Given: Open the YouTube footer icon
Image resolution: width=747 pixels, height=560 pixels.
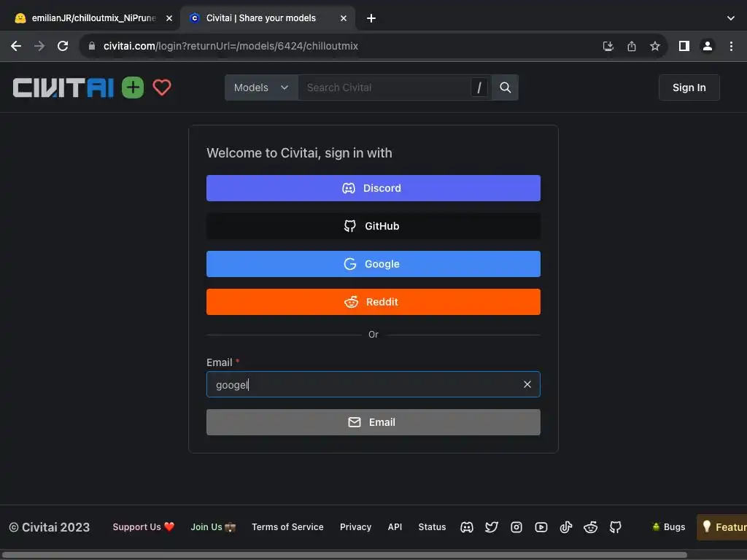Looking at the screenshot, I should click(541, 527).
